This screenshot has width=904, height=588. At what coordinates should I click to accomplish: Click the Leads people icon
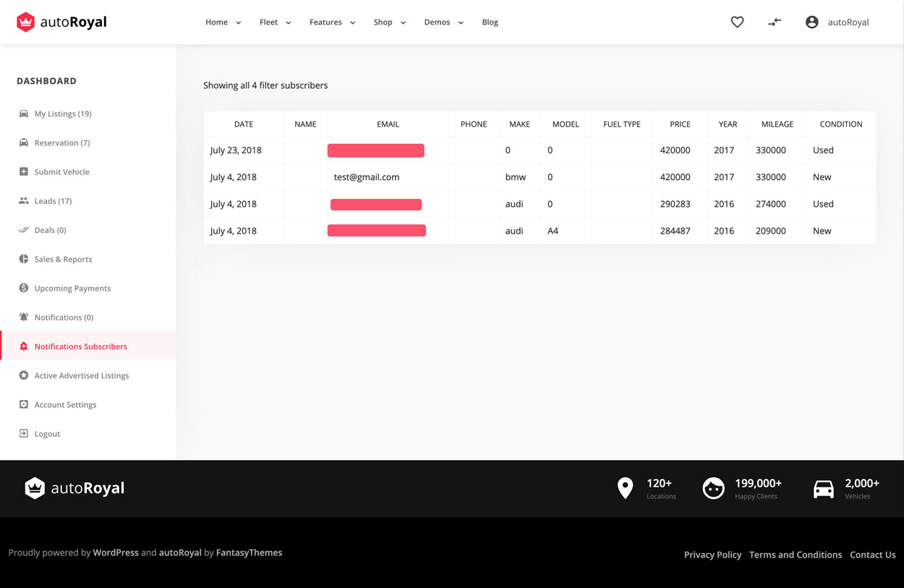[24, 200]
